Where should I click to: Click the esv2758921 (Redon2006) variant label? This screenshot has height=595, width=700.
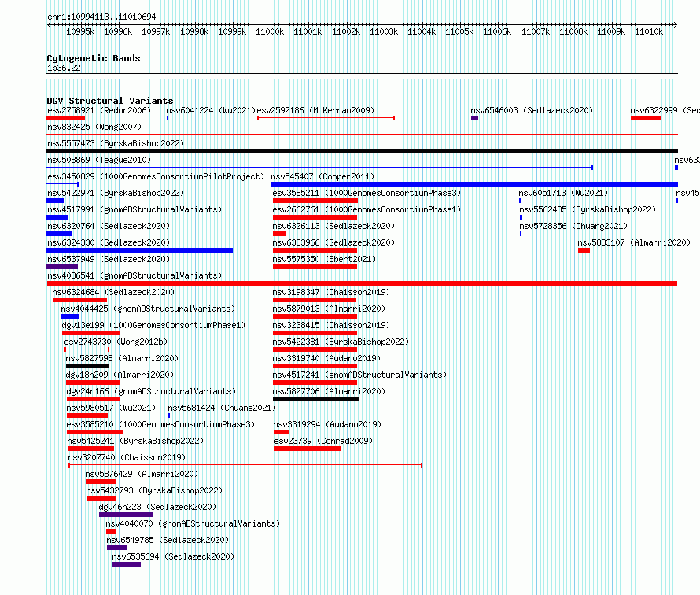pos(99,110)
